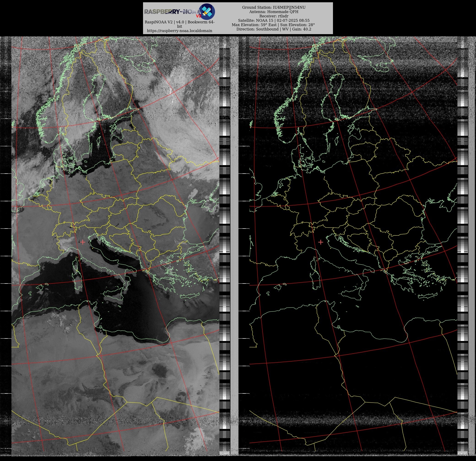Viewport: 476px width, 461px height.
Task: Select the 'Antenna: Homemade QFH' line
Action: pos(274,12)
